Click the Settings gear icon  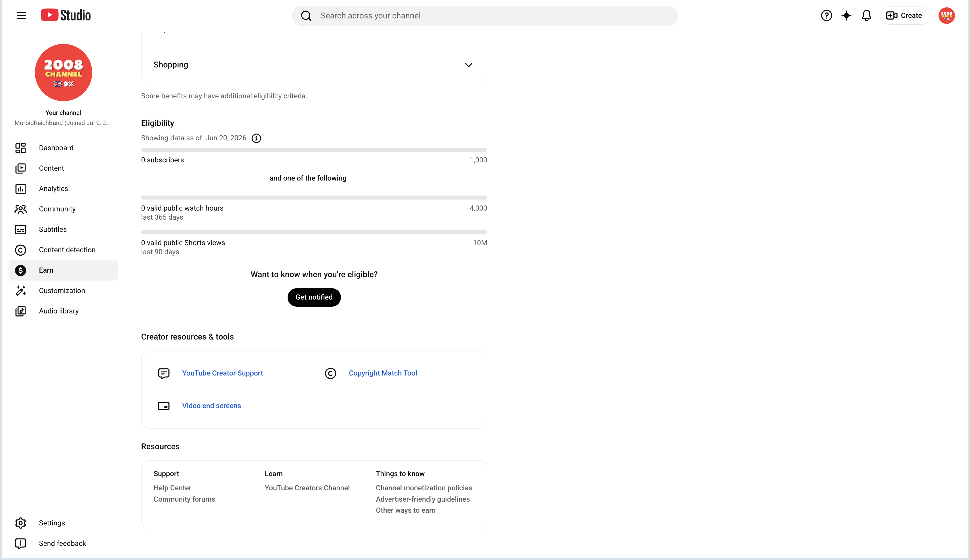coord(20,523)
